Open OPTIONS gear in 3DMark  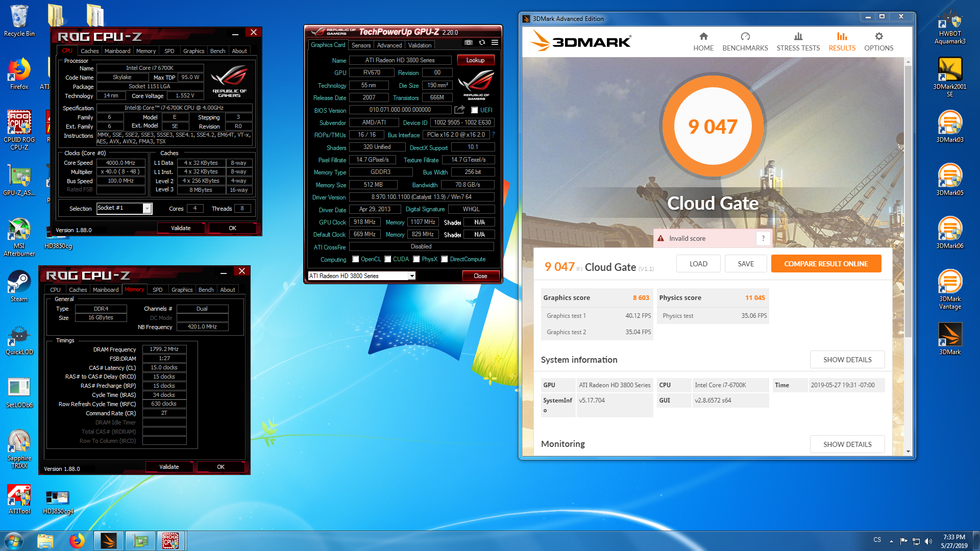(x=878, y=41)
